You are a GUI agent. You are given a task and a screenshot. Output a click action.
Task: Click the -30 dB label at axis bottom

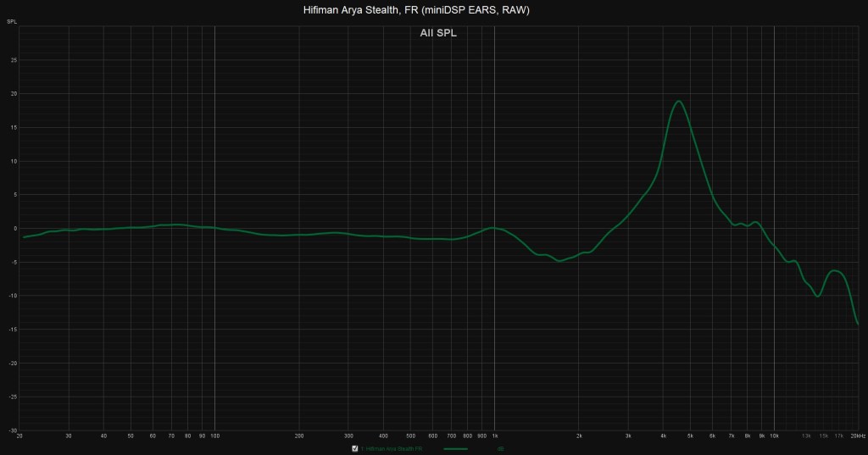(x=13, y=430)
